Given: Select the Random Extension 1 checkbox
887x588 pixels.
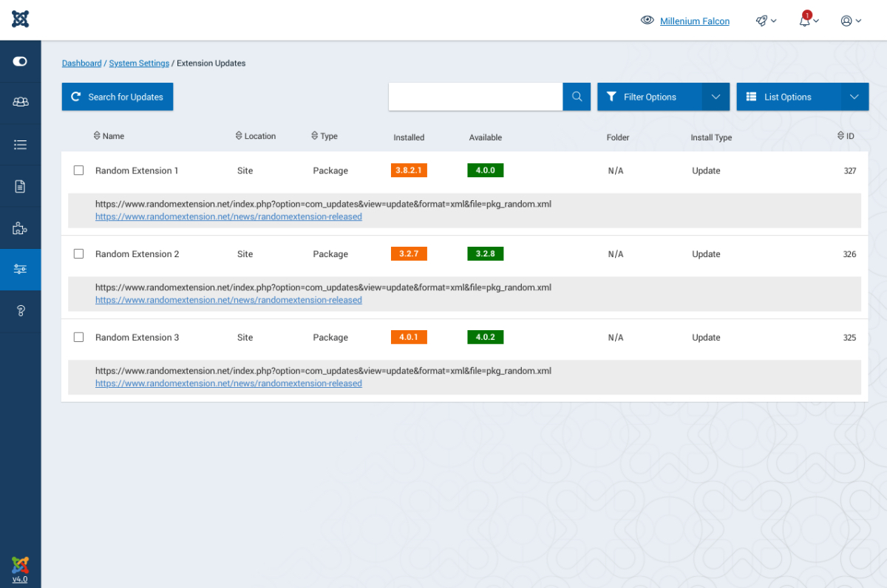Looking at the screenshot, I should coord(79,171).
